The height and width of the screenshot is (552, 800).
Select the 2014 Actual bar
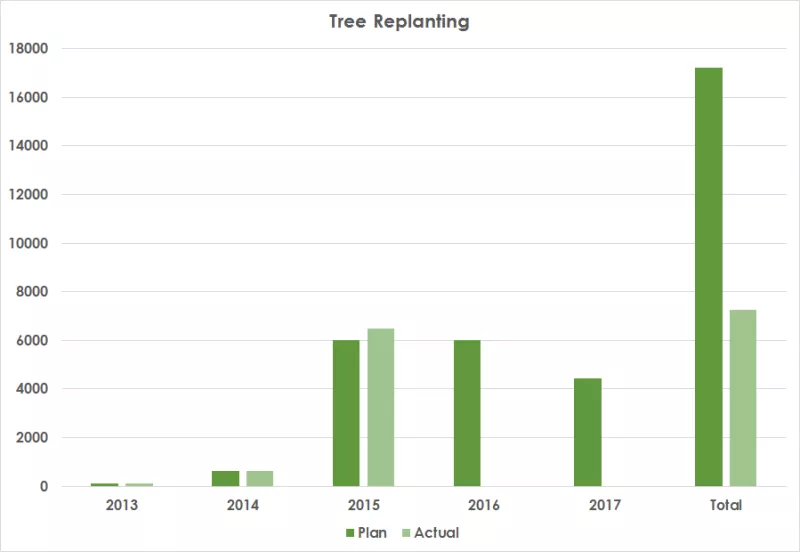(x=259, y=478)
